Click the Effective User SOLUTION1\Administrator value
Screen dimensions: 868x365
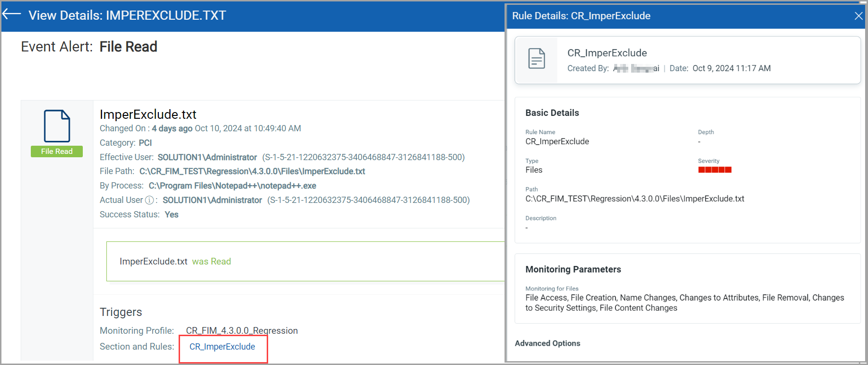[207, 157]
